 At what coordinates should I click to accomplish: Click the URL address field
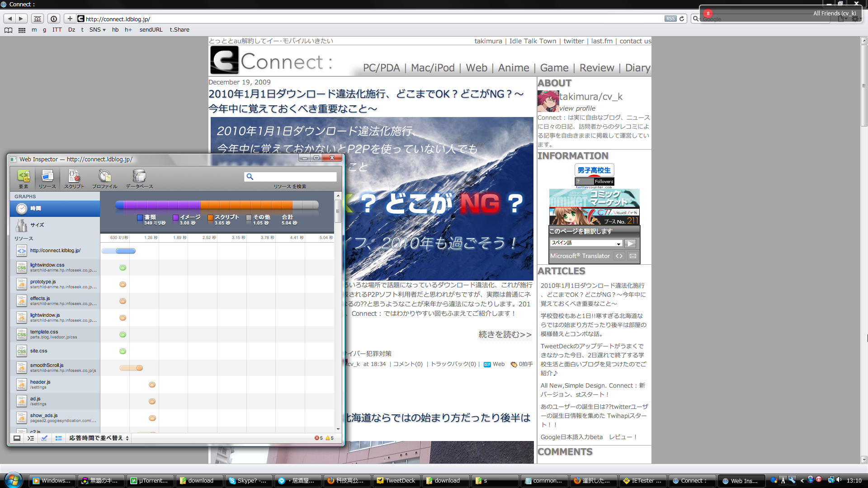tap(371, 19)
